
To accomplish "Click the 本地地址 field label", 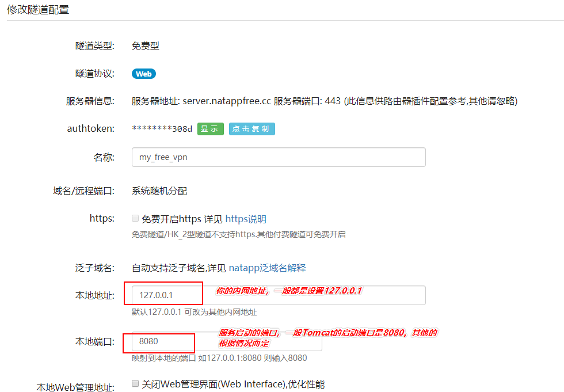I will 95,295.
